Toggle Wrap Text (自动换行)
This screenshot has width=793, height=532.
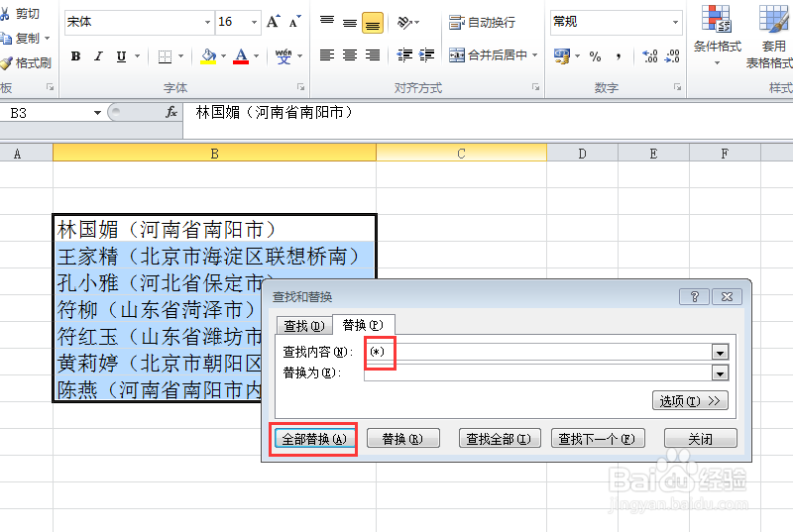coord(482,22)
